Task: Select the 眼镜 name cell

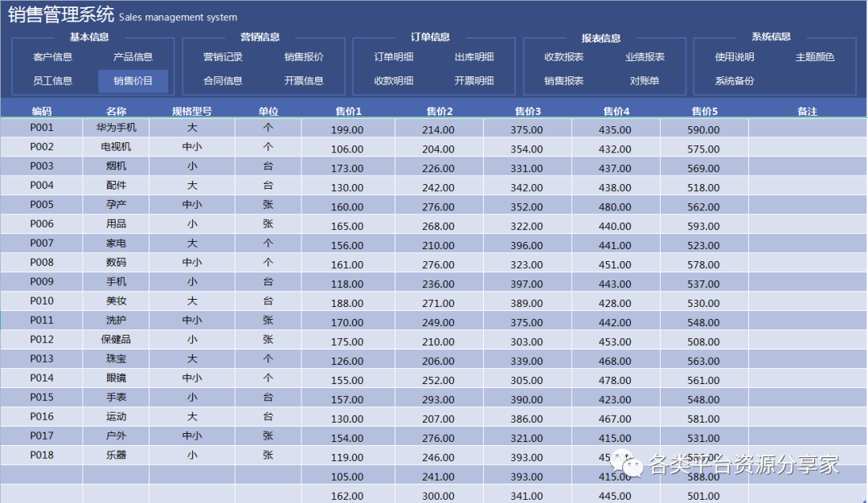Action: [117, 378]
